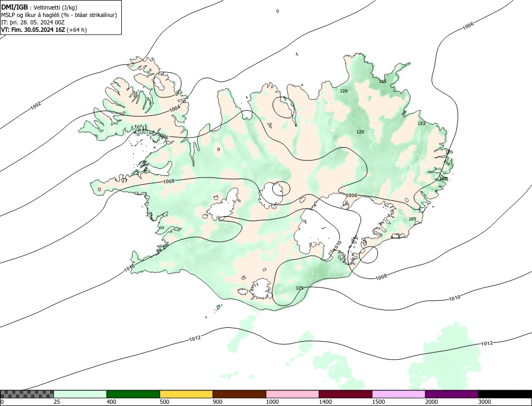
Task: Click the pink 1000–1400 legend swatch
Action: click(293, 394)
